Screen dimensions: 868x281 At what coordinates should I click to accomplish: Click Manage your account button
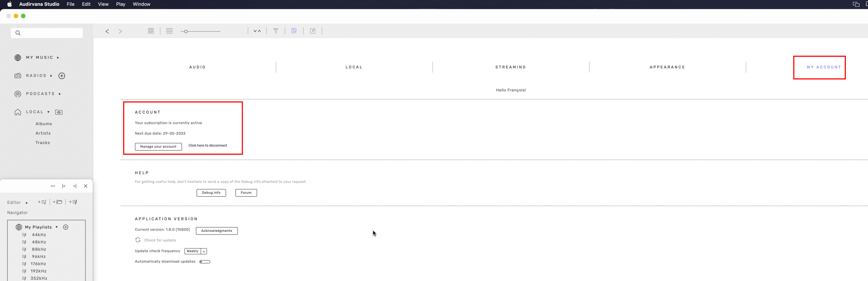tap(158, 147)
